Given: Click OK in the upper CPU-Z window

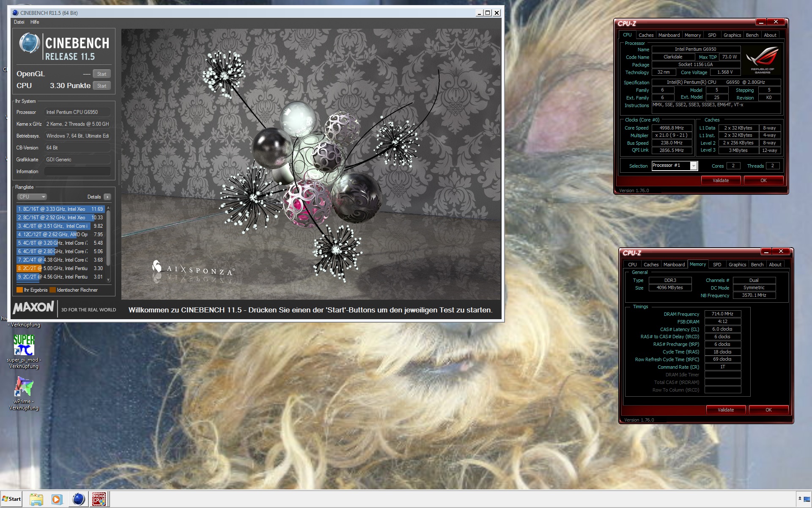Looking at the screenshot, I should [763, 180].
